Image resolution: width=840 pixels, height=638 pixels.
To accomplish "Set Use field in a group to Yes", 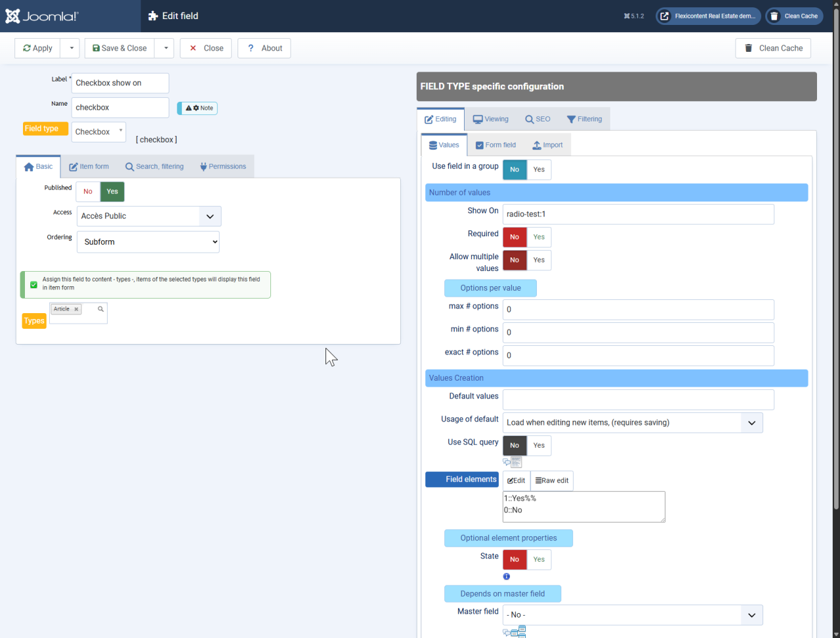I will click(x=539, y=169).
